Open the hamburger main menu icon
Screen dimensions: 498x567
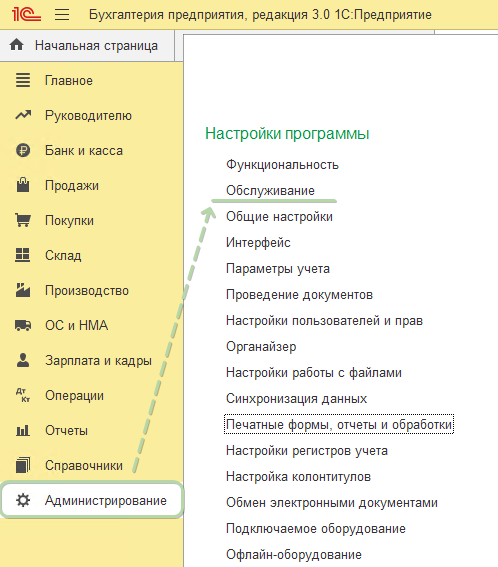(x=62, y=14)
